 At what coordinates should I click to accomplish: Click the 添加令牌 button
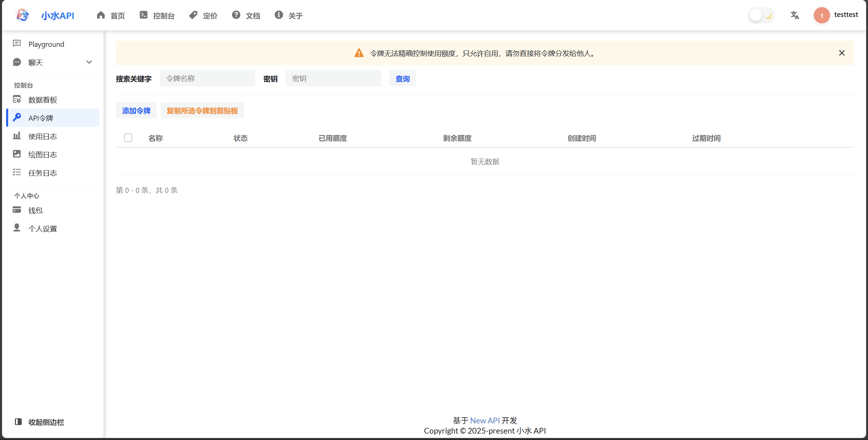point(136,111)
